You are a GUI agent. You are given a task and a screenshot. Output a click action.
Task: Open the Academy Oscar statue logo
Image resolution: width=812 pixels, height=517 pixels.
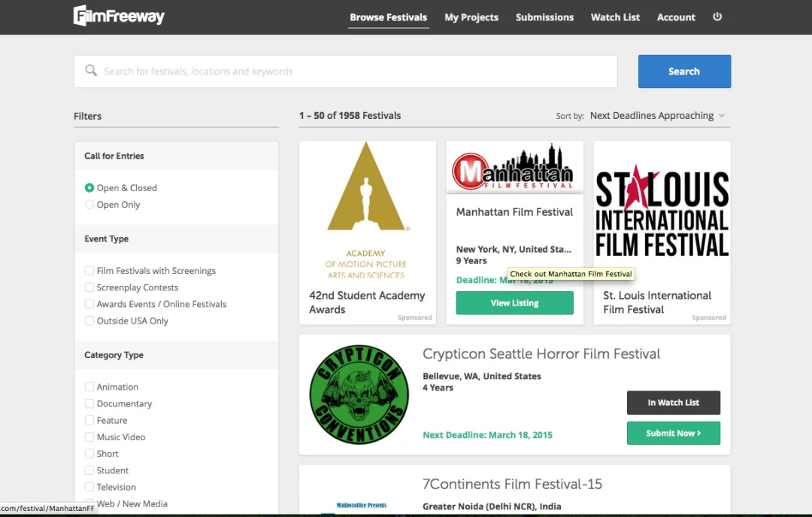(x=367, y=210)
